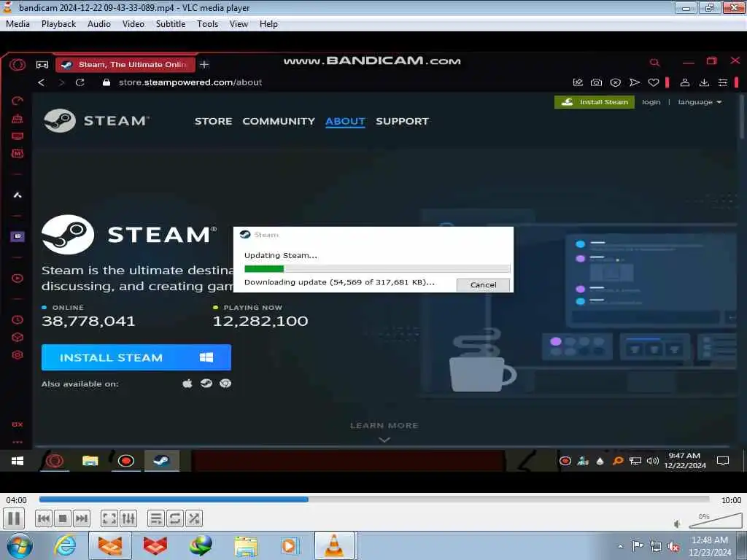Go back in the browser
The width and height of the screenshot is (747, 560).
(x=42, y=82)
